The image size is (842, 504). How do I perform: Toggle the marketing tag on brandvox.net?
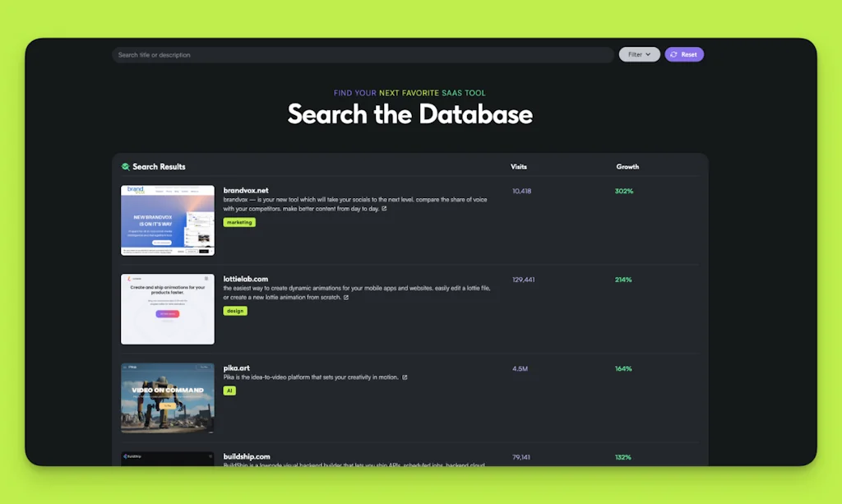point(239,222)
